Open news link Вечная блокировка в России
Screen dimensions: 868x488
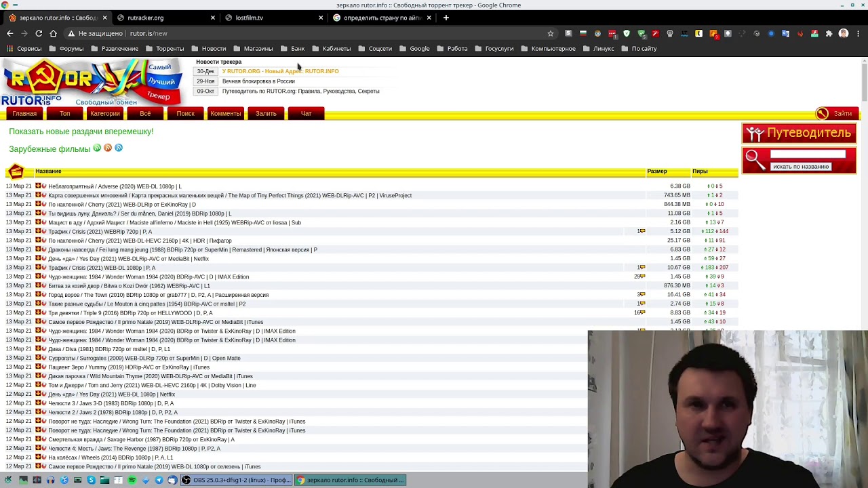click(258, 81)
